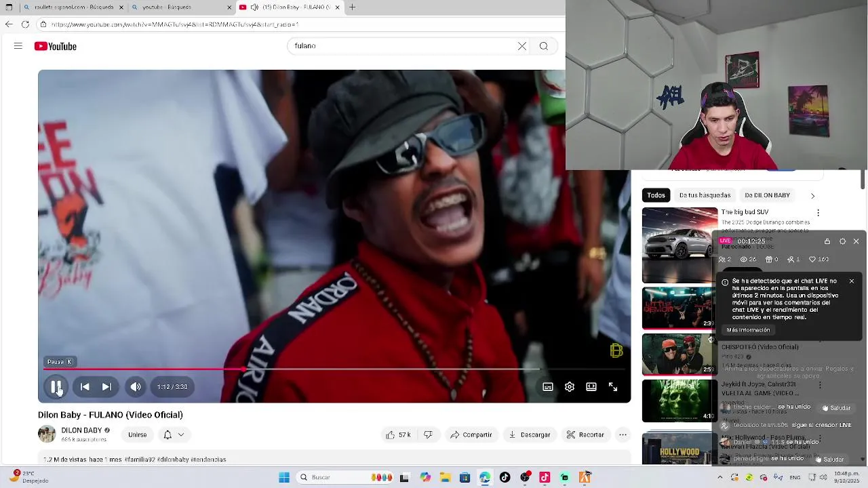Toggle subtitles in the player
This screenshot has height=488, width=868.
pos(548,387)
